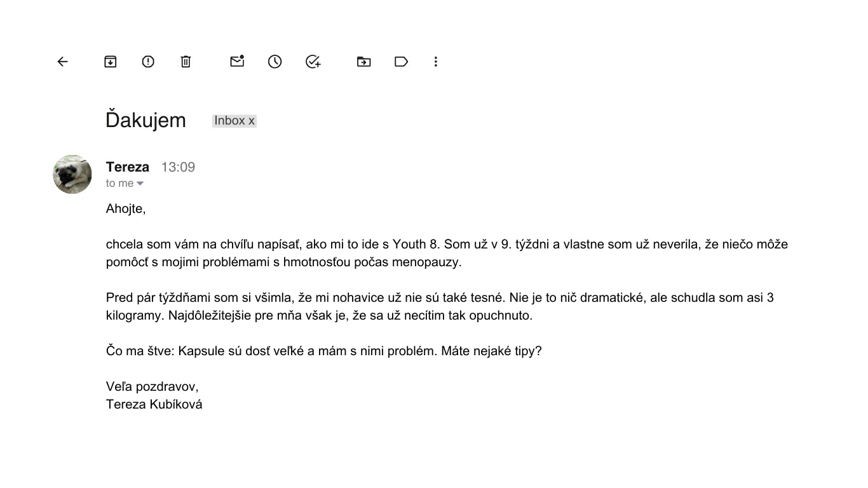Report the email as spam
This screenshot has height=488, width=868.
tap(148, 62)
